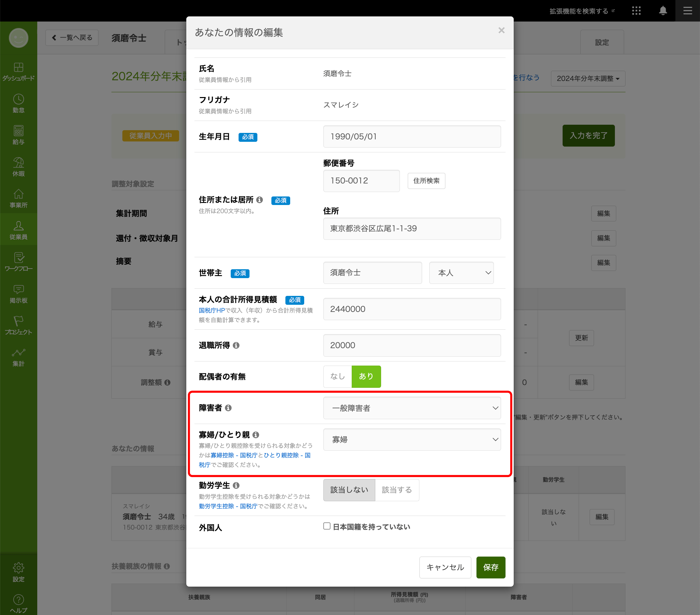Click the 世帯主 name input field
Viewport: 700px width, 615px height.
pyautogui.click(x=372, y=273)
